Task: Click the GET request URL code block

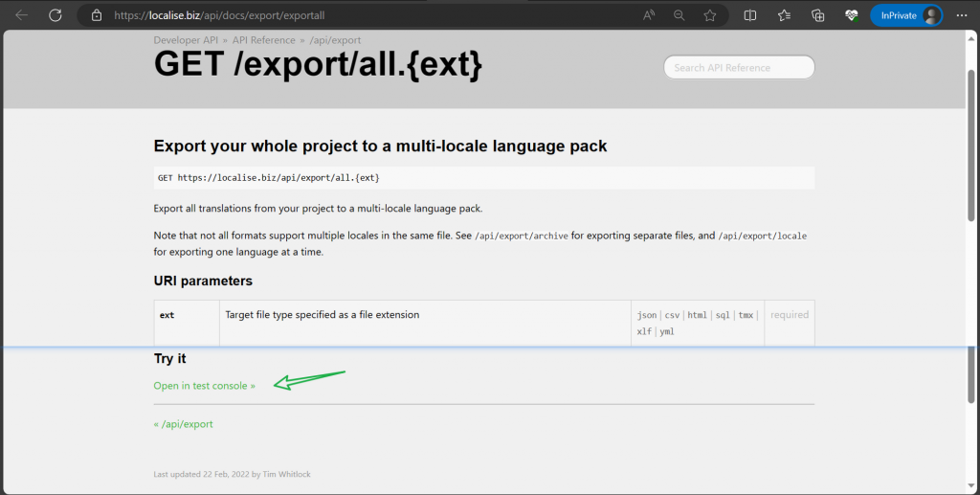Action: [x=483, y=177]
